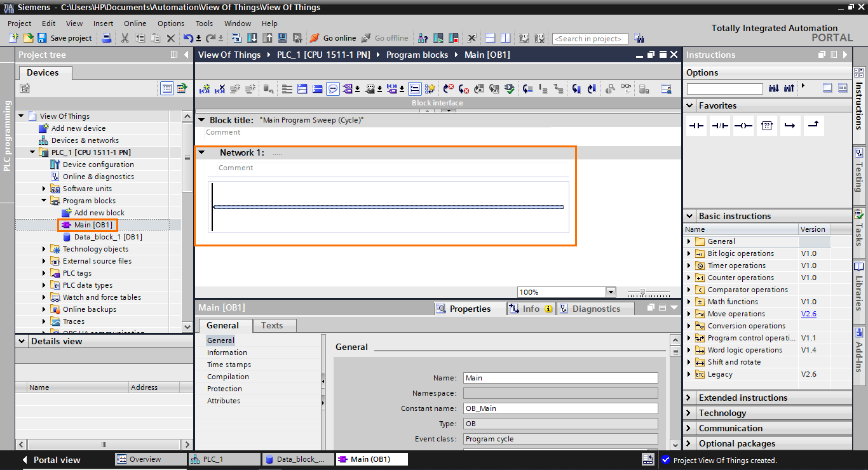Insert a normally open contact from Favorites
868x470 pixels.
coord(697,126)
